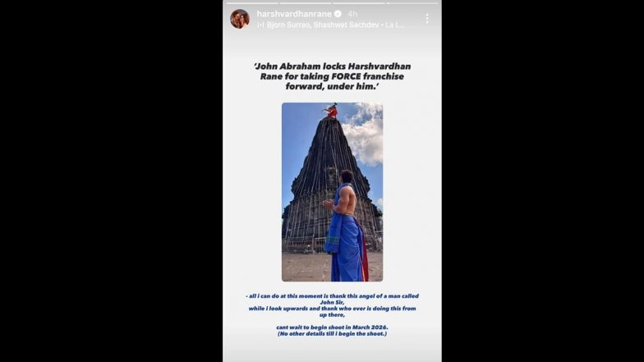Click the 4h story timestamp
The width and height of the screenshot is (644, 362).
point(352,13)
